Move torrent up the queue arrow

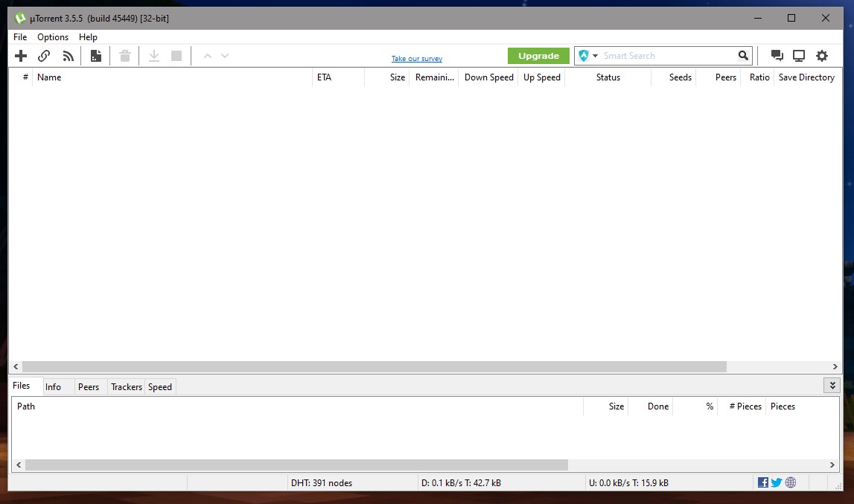[x=208, y=56]
